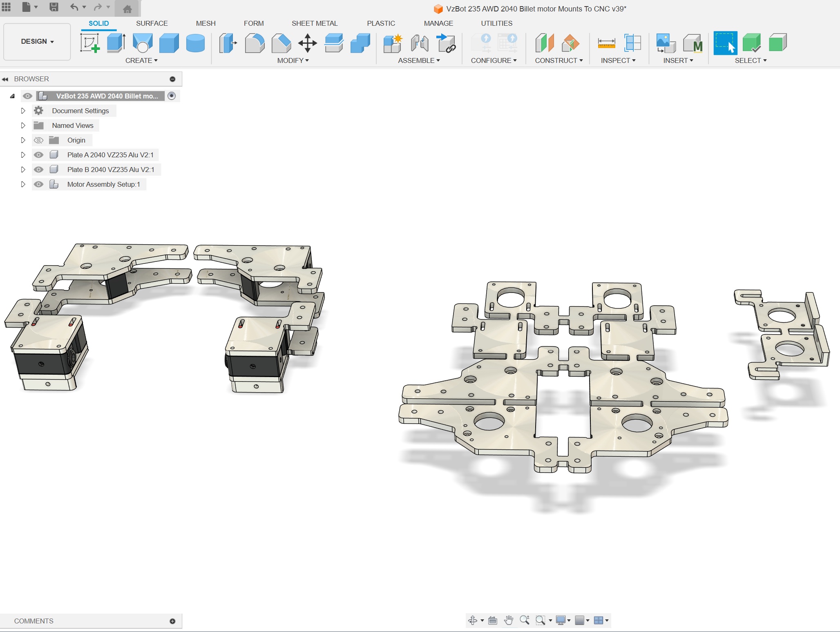Switch to the SHEET METAL tab
The image size is (840, 632).
[x=315, y=23]
